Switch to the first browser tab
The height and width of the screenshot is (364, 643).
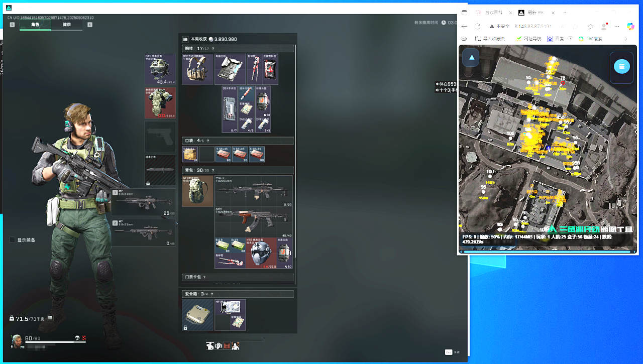(x=493, y=13)
